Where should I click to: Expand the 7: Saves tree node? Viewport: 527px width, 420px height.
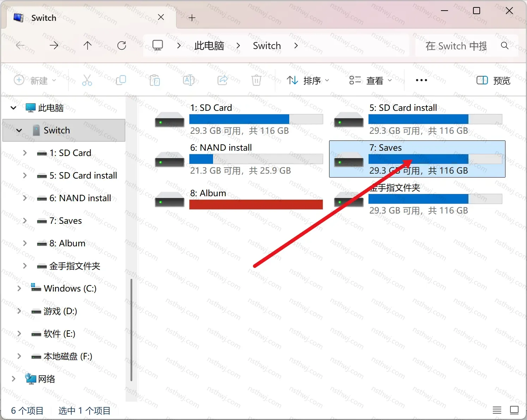pos(25,221)
